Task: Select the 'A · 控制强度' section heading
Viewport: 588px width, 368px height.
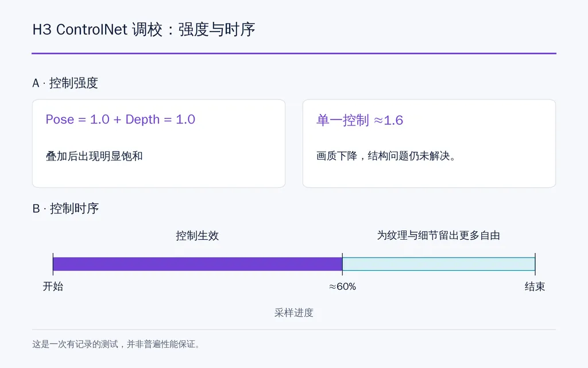Action: tap(65, 83)
